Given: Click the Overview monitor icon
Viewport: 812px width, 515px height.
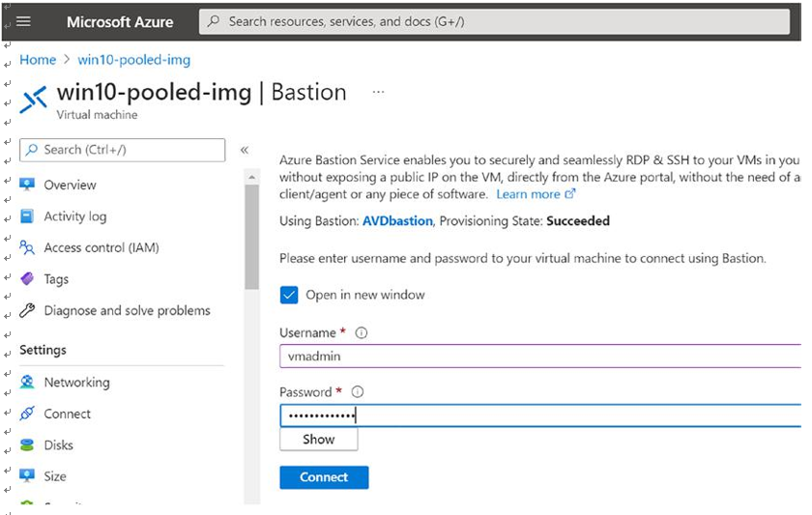Looking at the screenshot, I should [x=27, y=185].
